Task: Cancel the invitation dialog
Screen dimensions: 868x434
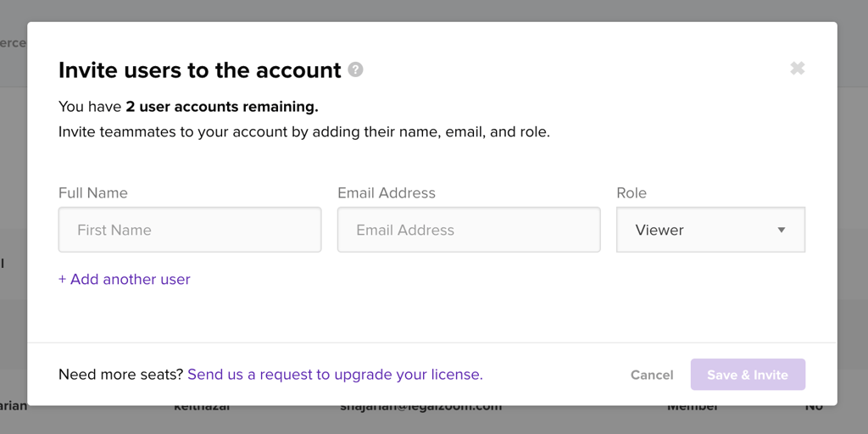Action: (652, 375)
